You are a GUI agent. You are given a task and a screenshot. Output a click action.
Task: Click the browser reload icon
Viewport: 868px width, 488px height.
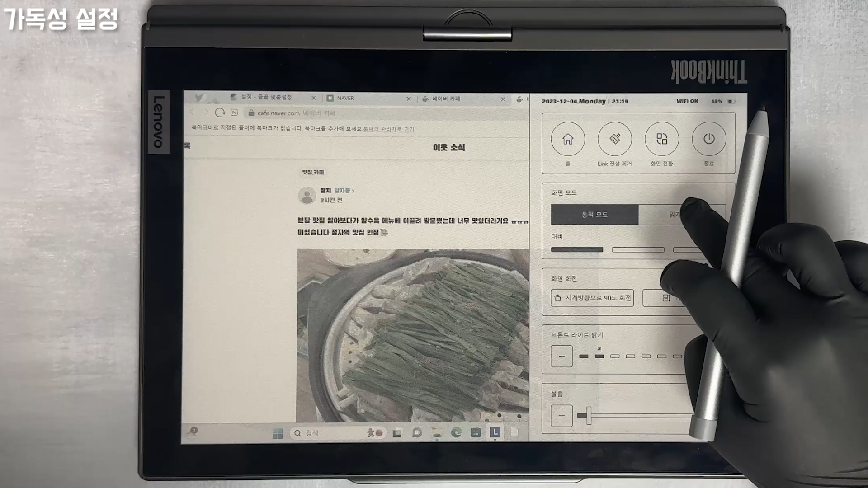[220, 113]
